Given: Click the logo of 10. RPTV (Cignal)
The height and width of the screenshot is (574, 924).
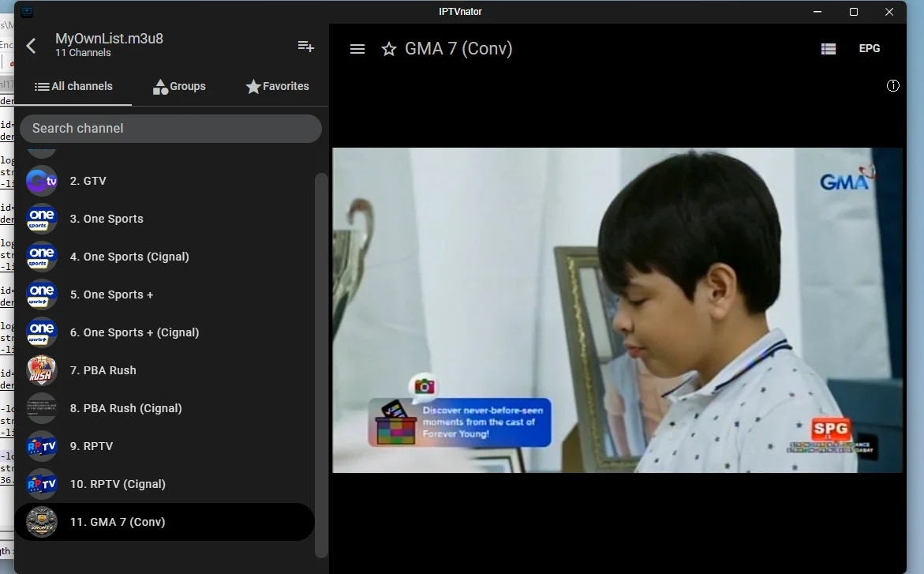Looking at the screenshot, I should pos(42,484).
